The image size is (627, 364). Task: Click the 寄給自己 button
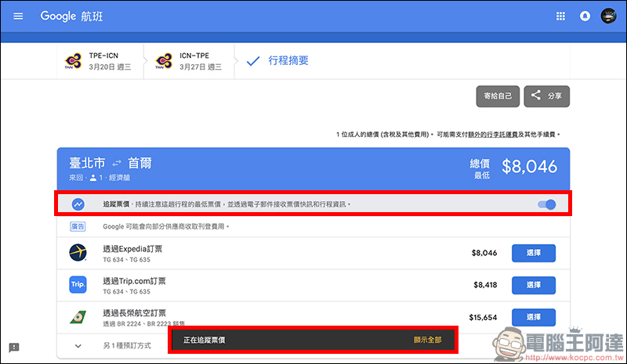pyautogui.click(x=498, y=96)
